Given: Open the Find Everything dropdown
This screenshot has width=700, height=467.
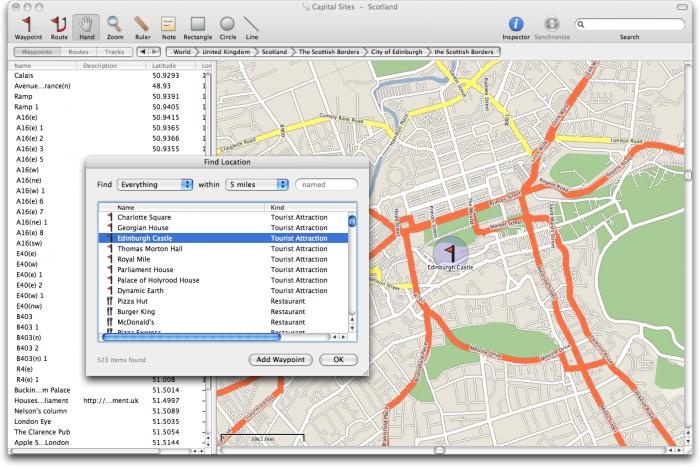Looking at the screenshot, I should (154, 184).
